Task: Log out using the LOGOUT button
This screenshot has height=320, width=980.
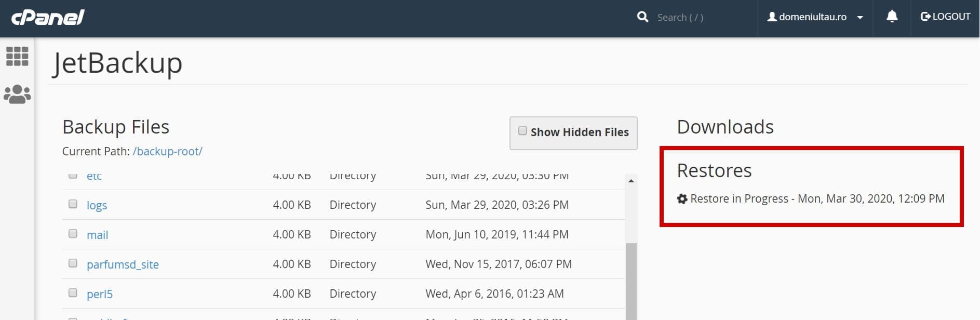Action: (945, 17)
